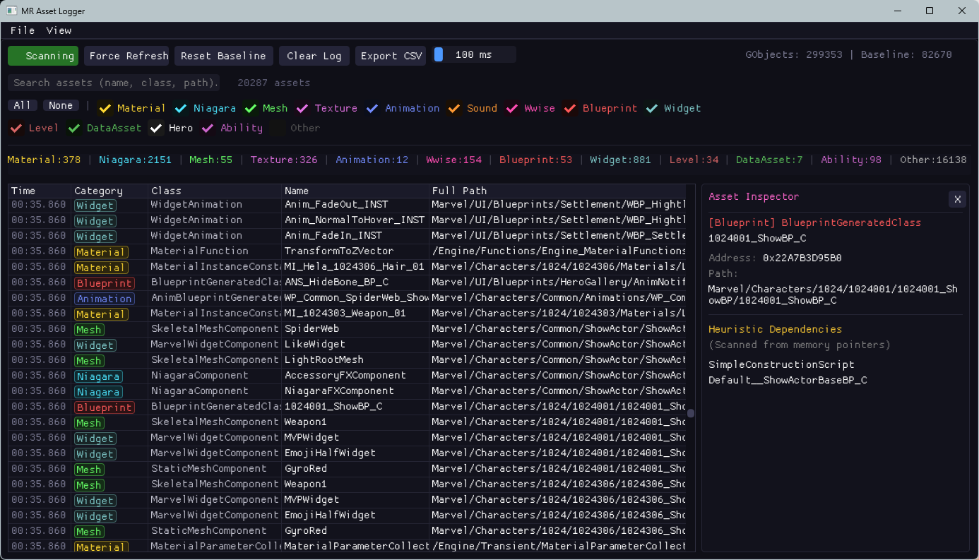Select the MI_1024303_Weapon_01 row
The width and height of the screenshot is (979, 560).
click(347, 313)
